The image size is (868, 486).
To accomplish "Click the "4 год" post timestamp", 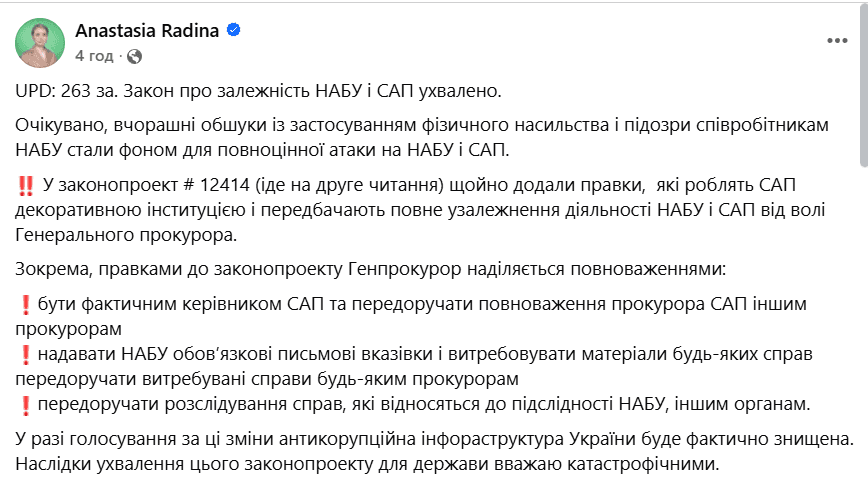I will (94, 56).
